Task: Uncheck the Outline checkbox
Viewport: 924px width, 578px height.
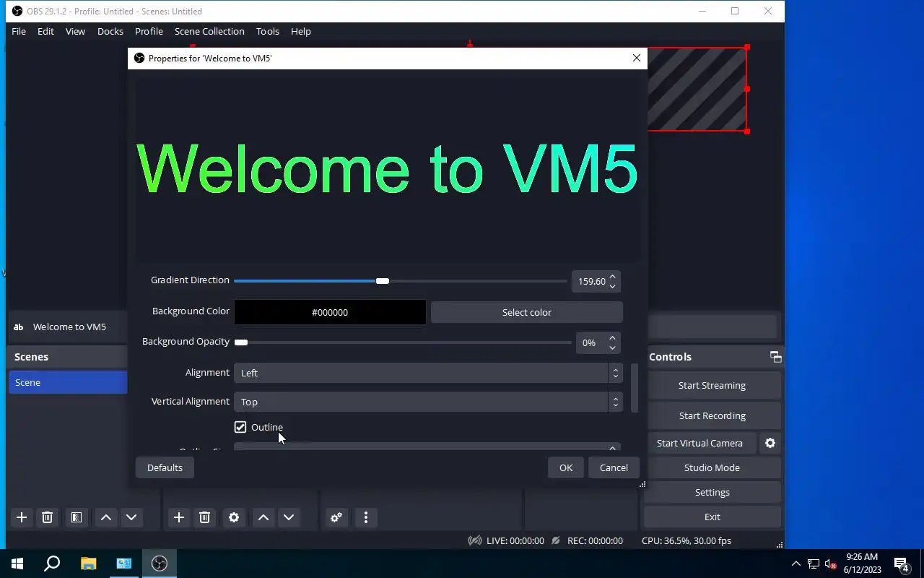Action: pyautogui.click(x=240, y=427)
